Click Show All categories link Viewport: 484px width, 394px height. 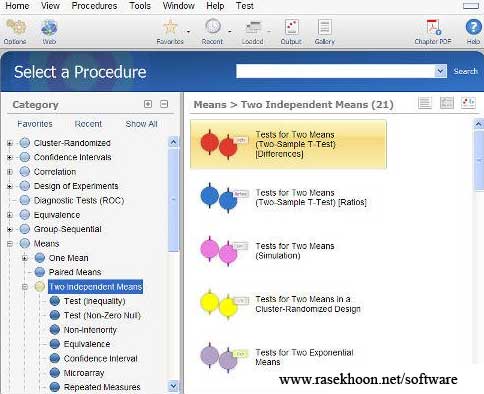(x=141, y=124)
